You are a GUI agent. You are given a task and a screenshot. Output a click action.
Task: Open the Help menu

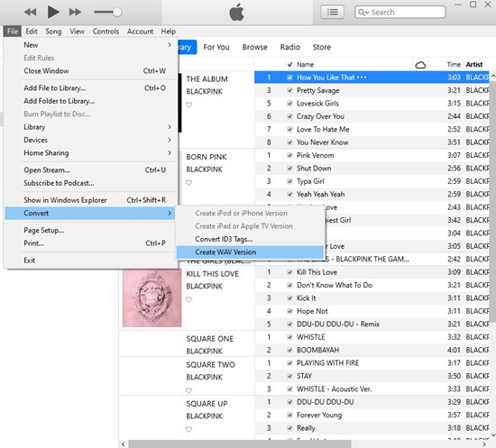pyautogui.click(x=169, y=32)
